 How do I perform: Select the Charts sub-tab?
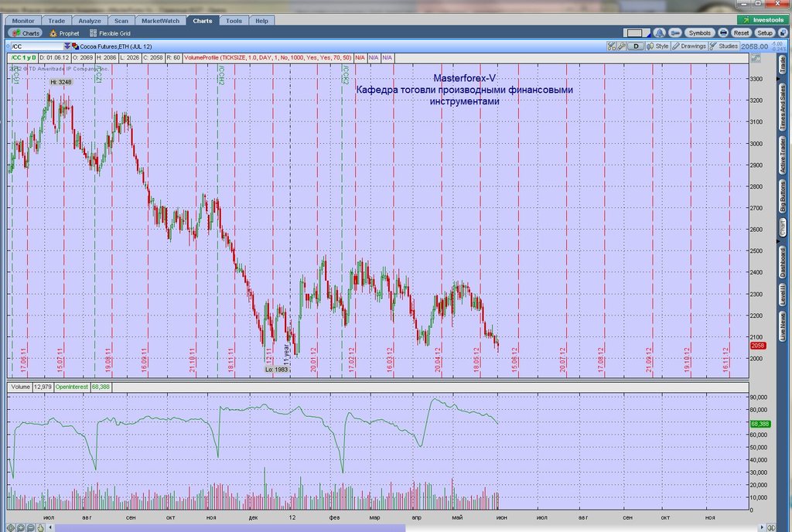[x=26, y=33]
